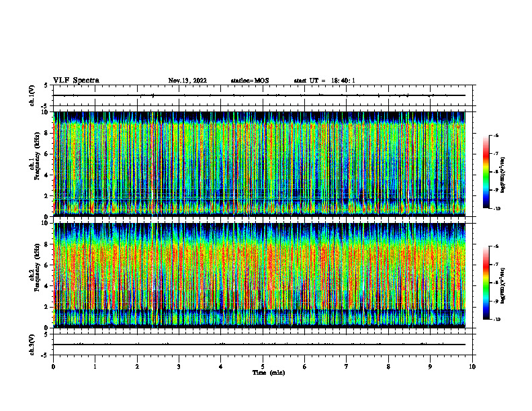Click the ch.2 spectrogram color bar
Screen dimensions: 532x411
click(486, 283)
